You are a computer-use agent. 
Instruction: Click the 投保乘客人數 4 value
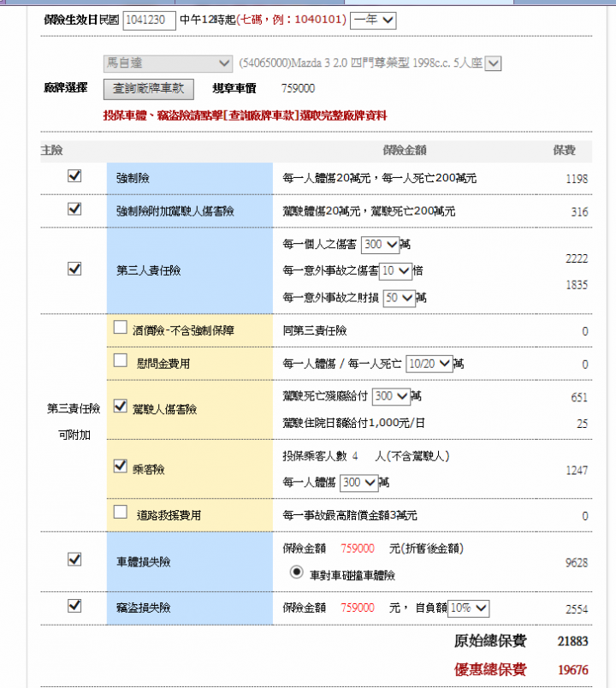point(355,457)
